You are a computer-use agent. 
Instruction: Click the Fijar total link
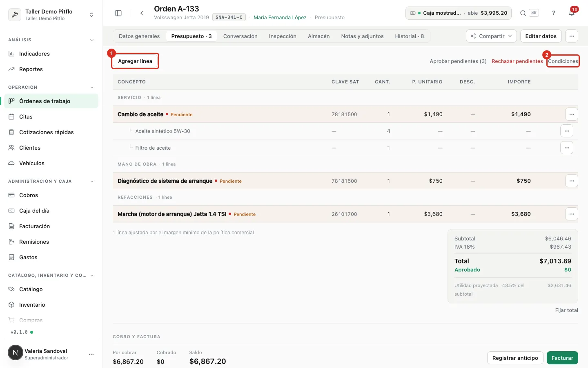[x=566, y=310]
